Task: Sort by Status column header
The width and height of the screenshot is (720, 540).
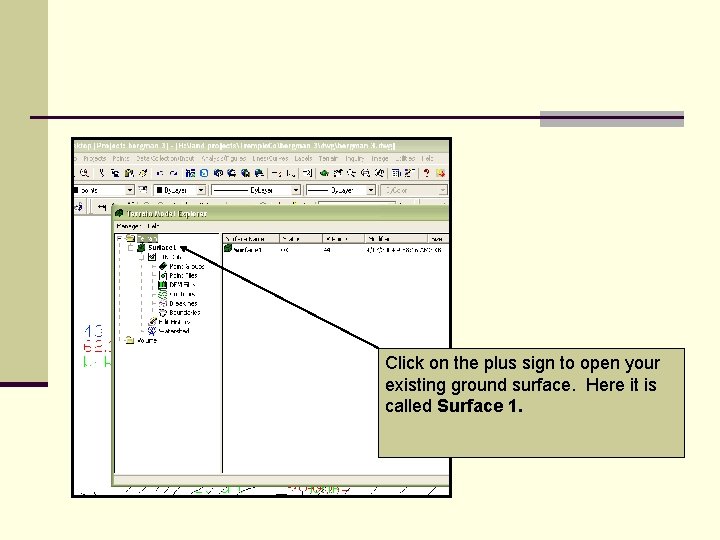Action: coord(301,239)
